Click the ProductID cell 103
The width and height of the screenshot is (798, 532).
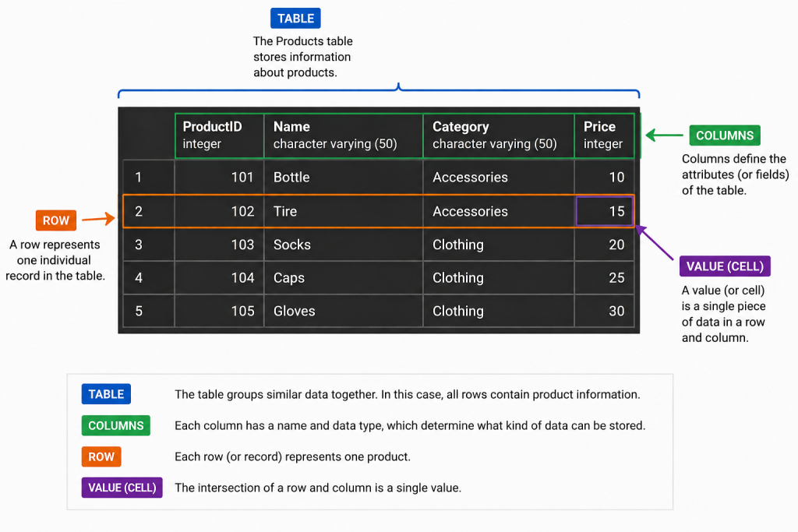pyautogui.click(x=219, y=245)
